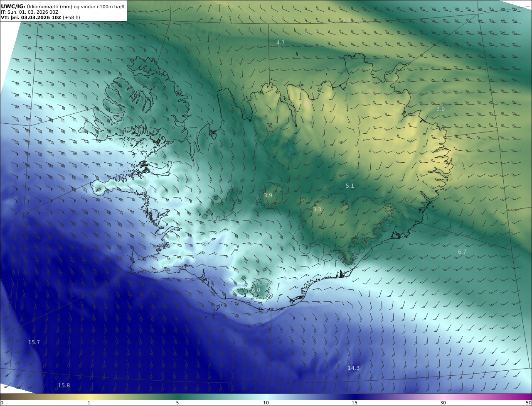This screenshot has height=406, width=532.
Task: Click the 15 tick label on the colorbar
Action: [x=355, y=403]
